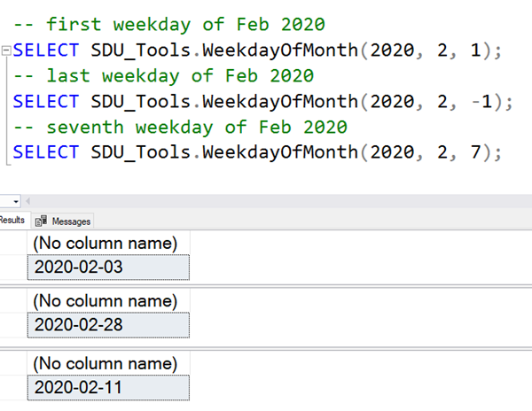Click row header beside 2020-02-11
Viewport: 532px width, 411px height.
pos(12,386)
